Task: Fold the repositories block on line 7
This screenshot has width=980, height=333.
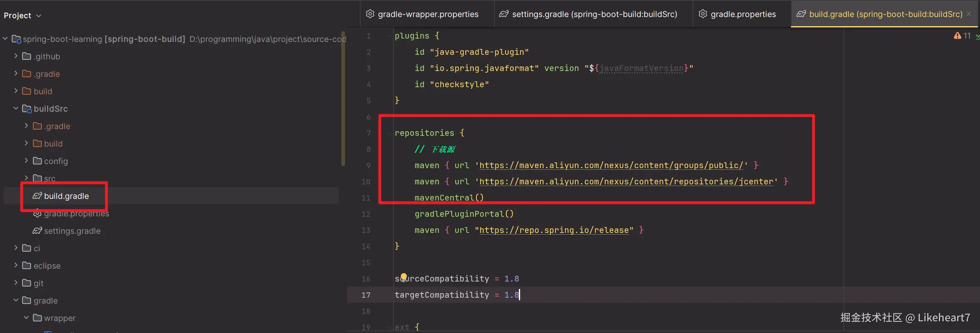Action: pyautogui.click(x=388, y=133)
